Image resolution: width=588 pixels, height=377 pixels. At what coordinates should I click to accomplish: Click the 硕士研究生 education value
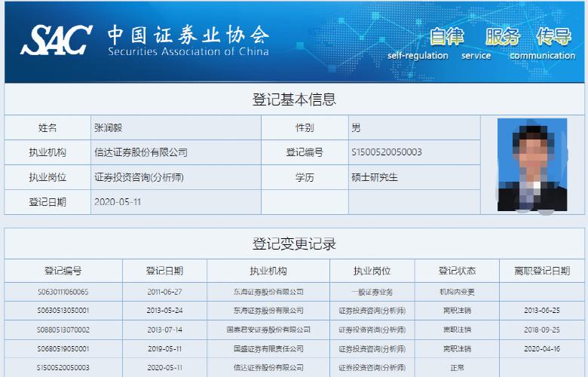point(375,178)
